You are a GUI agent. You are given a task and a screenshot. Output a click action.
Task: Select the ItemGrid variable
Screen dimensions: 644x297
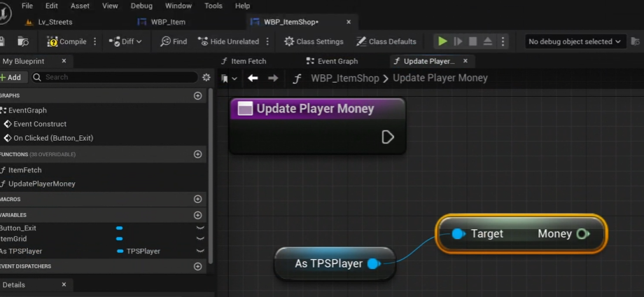point(14,239)
